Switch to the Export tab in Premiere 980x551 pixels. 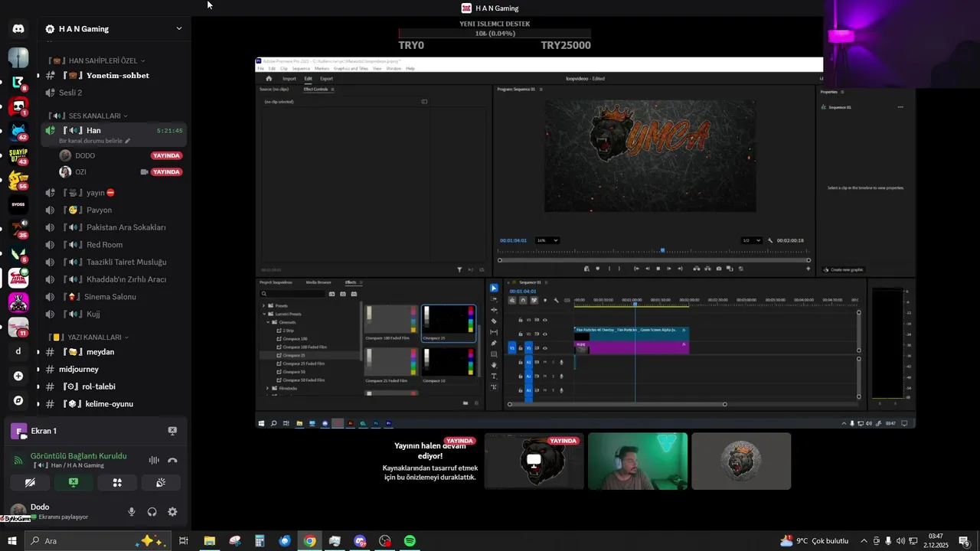point(327,78)
